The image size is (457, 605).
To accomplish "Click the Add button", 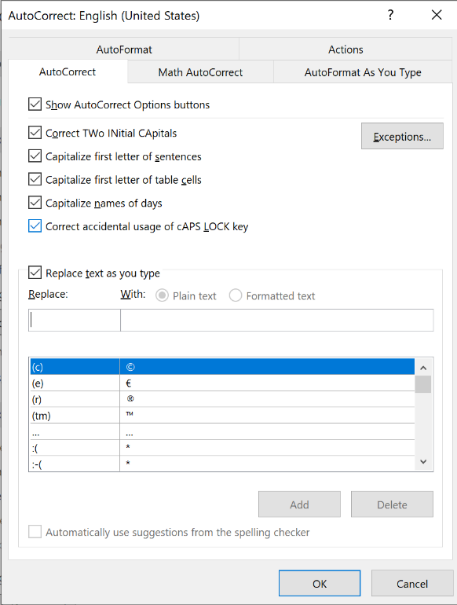I will tap(299, 504).
